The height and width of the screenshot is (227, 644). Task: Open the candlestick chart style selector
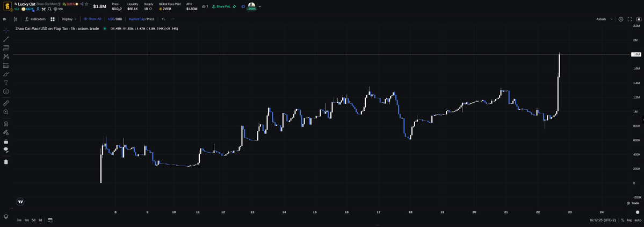[16, 19]
